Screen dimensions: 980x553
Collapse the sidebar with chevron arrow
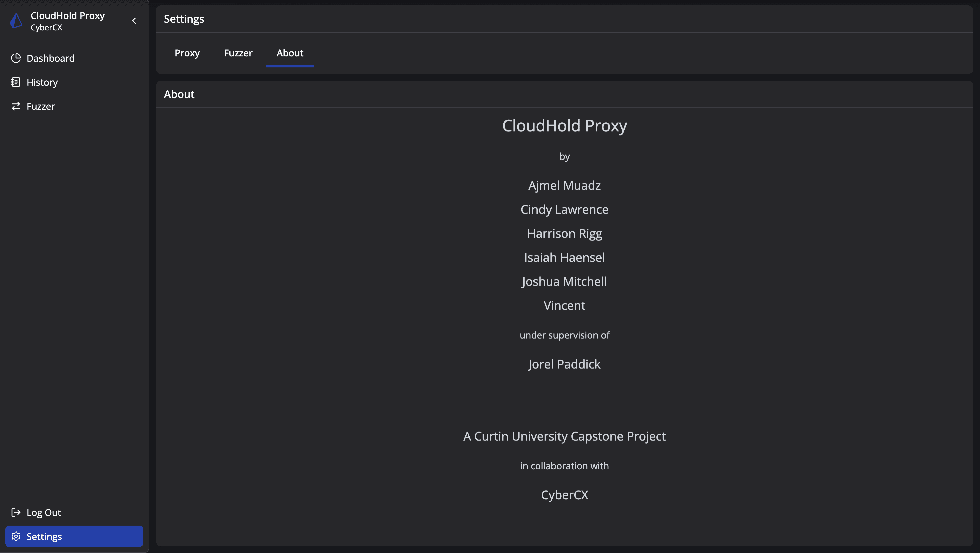pyautogui.click(x=134, y=21)
